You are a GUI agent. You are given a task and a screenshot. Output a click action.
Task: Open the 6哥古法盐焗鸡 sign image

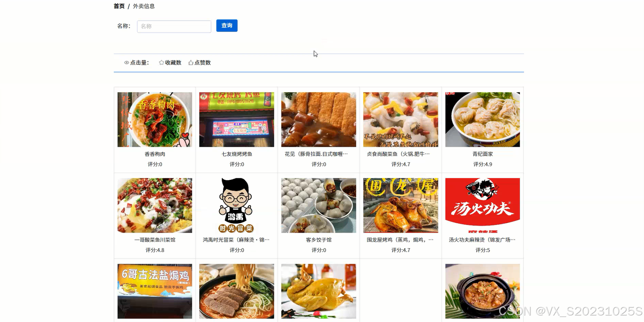(155, 291)
